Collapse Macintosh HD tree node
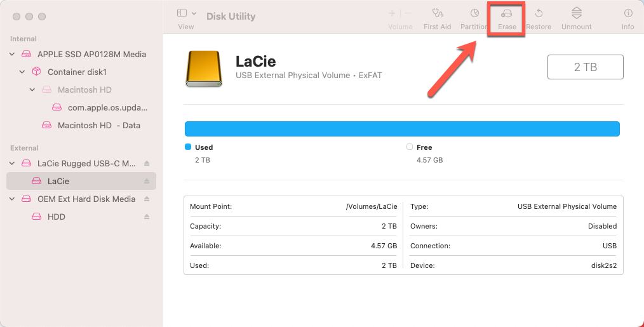 coord(32,90)
